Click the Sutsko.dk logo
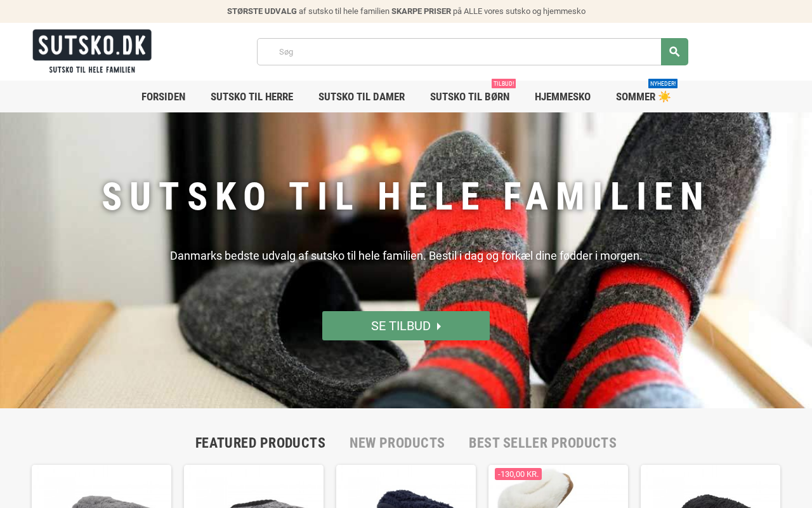Image resolution: width=812 pixels, height=508 pixels. [x=92, y=51]
